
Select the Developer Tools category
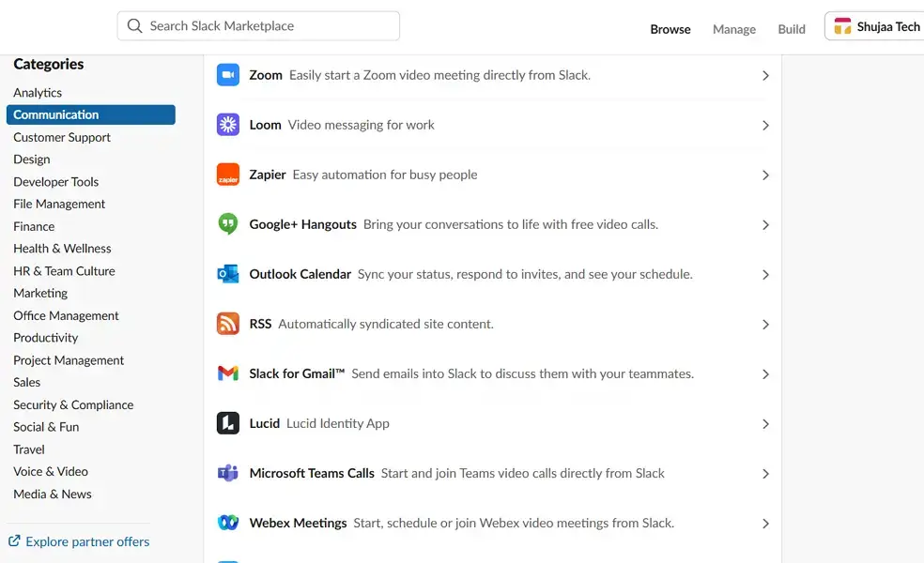(56, 181)
